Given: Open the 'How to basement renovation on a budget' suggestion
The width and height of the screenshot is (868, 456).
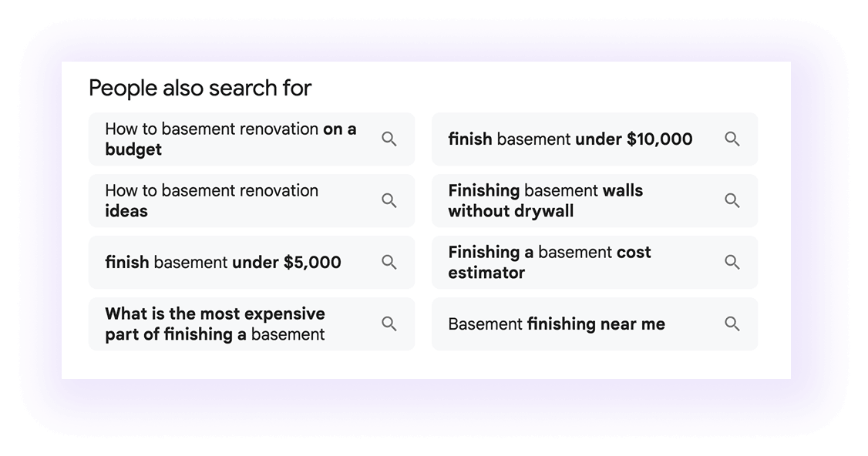Looking at the screenshot, I should (230, 139).
